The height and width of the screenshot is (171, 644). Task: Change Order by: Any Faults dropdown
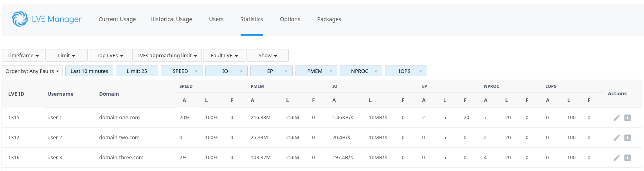[32, 71]
